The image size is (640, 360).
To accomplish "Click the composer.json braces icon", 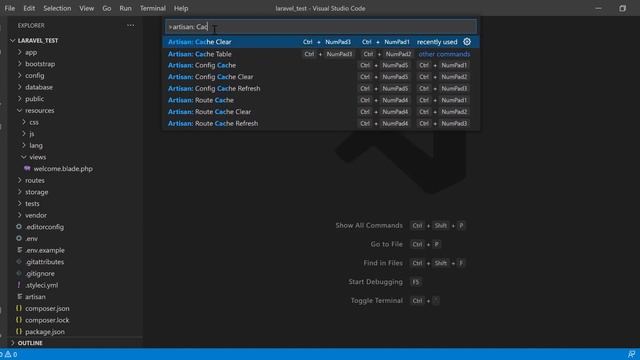I will 19,308.
